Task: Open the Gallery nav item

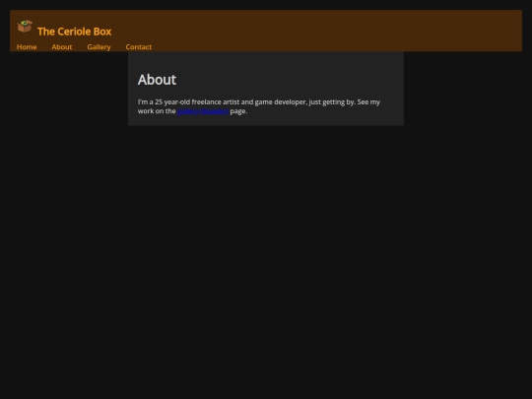Action: [x=99, y=47]
